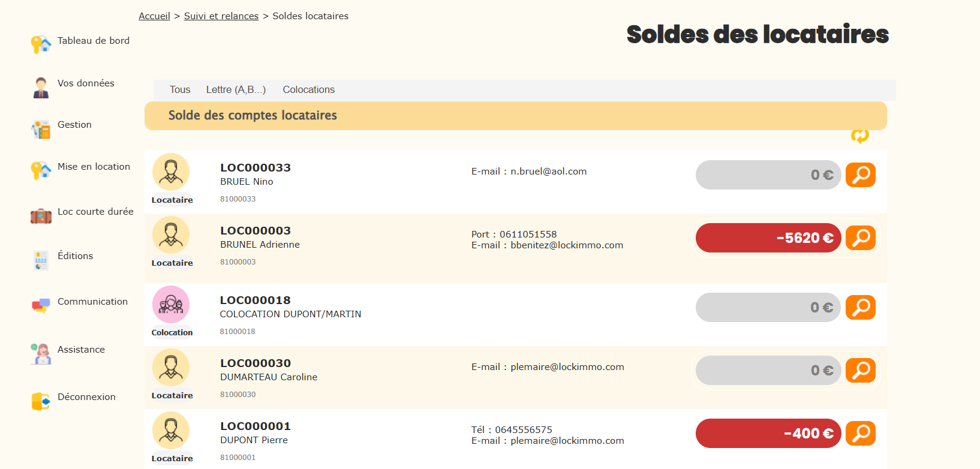Viewport: 980px width, 469px height.
Task: Switch to Lettre (A,B...) filter
Action: [x=236, y=90]
